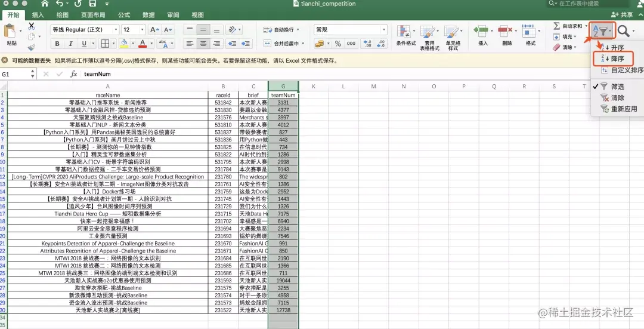Increase font size with larger A icon
The height and width of the screenshot is (329, 644).
(x=153, y=30)
